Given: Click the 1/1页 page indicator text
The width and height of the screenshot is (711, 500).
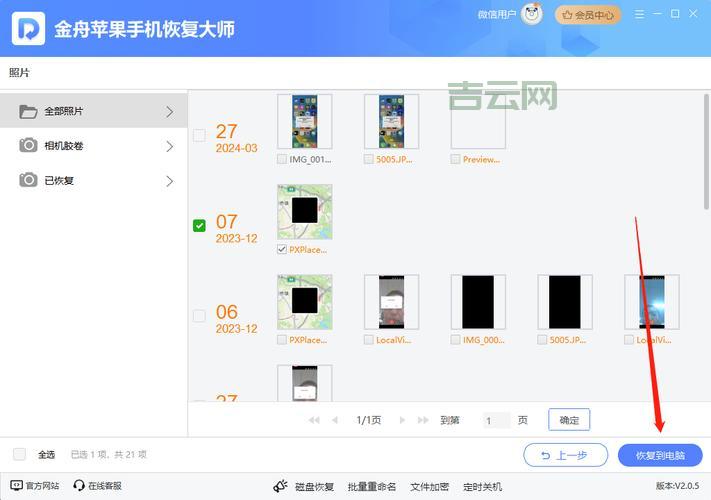Looking at the screenshot, I should 369,420.
